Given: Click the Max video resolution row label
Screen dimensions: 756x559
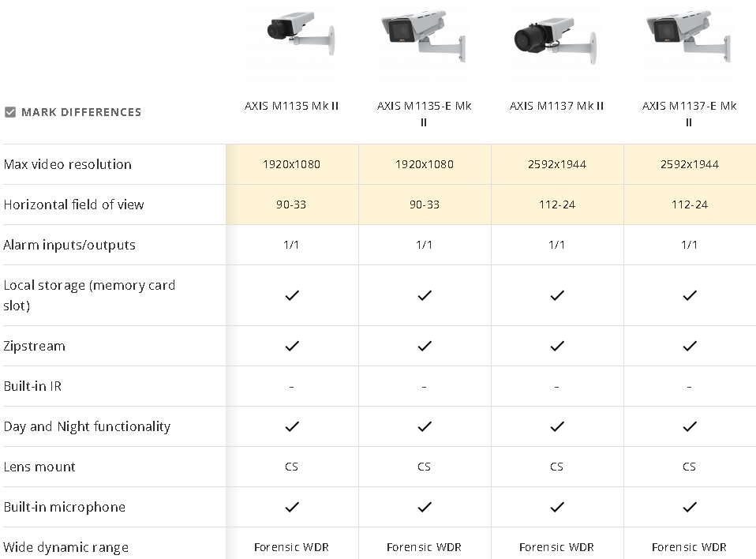Looking at the screenshot, I should tap(68, 164).
